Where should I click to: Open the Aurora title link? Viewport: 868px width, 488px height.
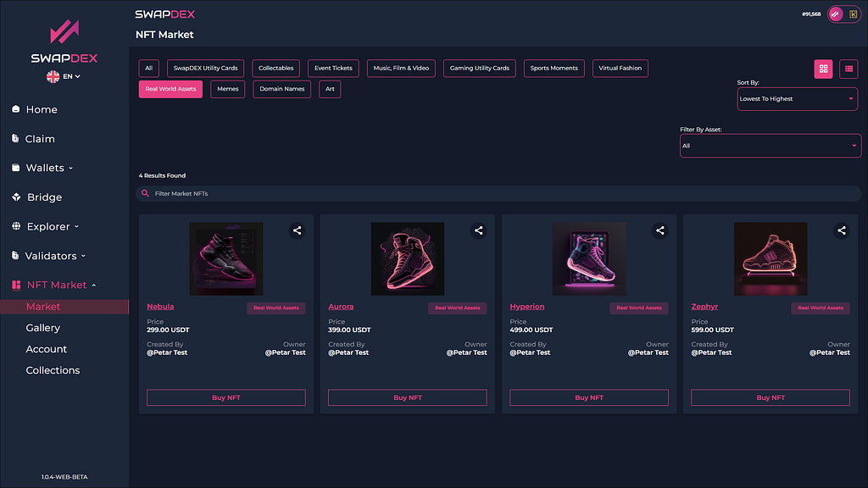click(x=341, y=307)
